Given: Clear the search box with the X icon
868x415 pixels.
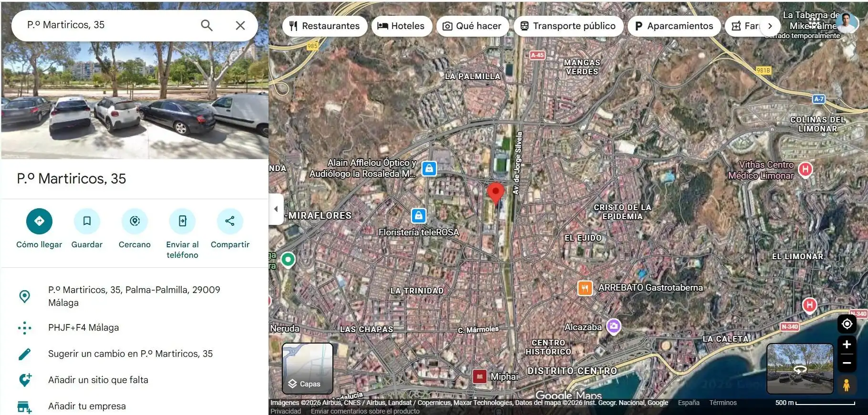Looking at the screenshot, I should click(x=240, y=25).
